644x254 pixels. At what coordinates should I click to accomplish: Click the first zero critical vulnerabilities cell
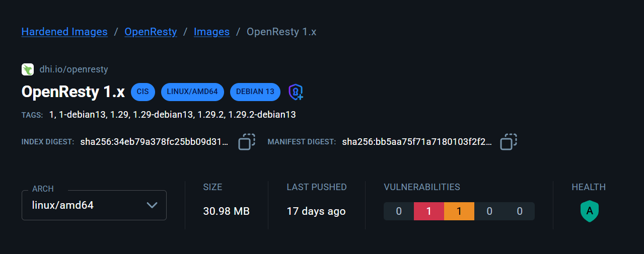[399, 211]
